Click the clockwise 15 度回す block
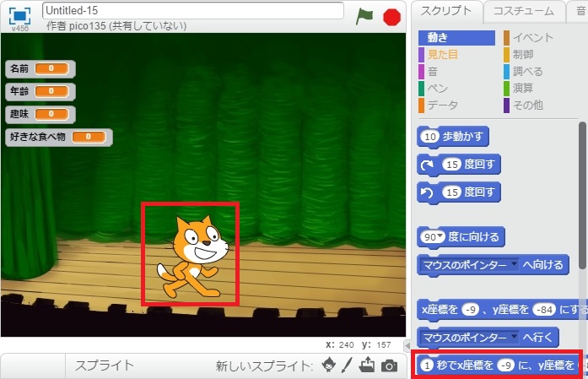Viewport: 588px width, 379px height. point(459,165)
